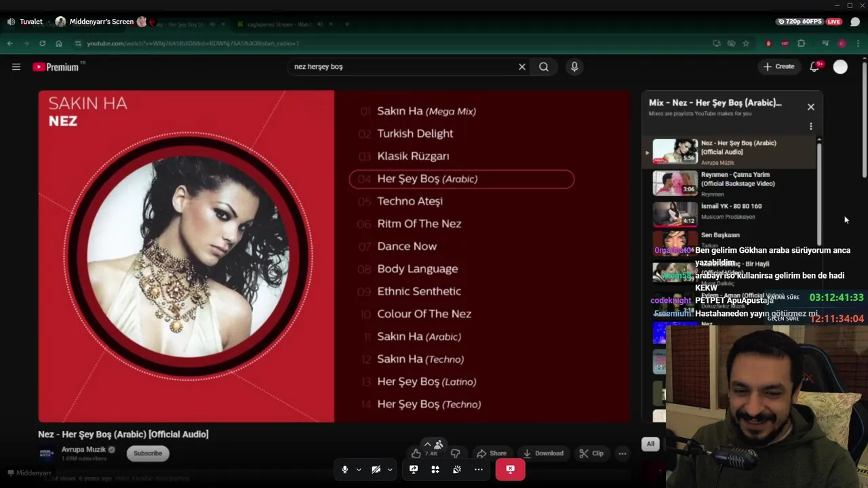
Task: Clear the search box text
Action: [522, 67]
